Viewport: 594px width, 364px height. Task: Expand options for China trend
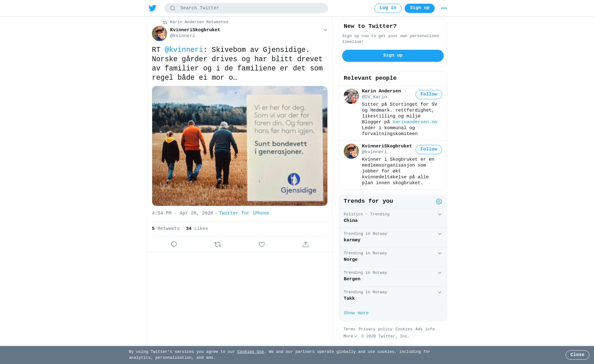(x=440, y=214)
